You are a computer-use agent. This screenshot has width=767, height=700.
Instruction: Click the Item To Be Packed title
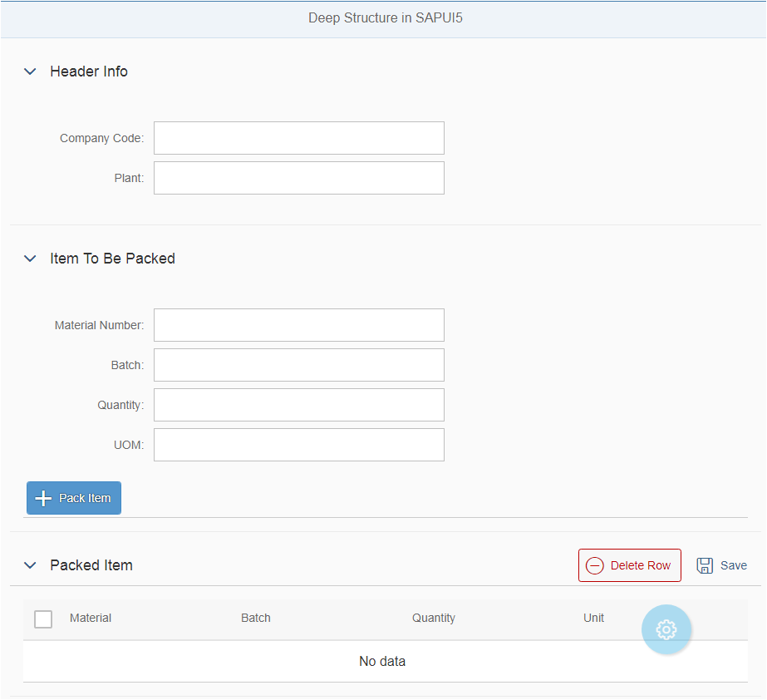pyautogui.click(x=112, y=259)
